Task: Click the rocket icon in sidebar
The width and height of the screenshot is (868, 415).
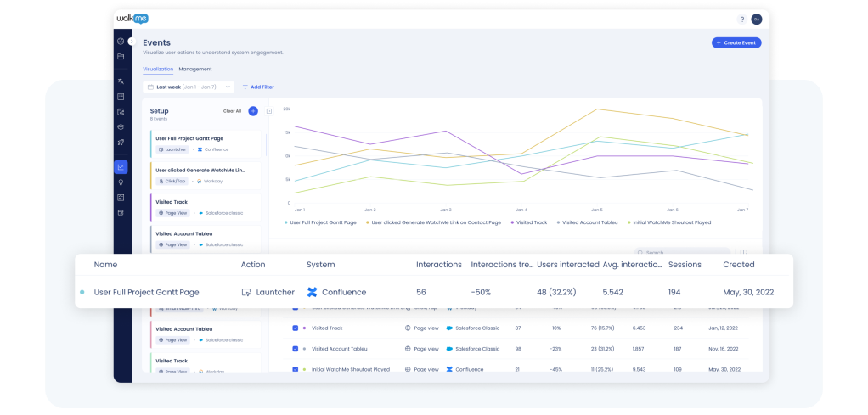Action: point(121,142)
